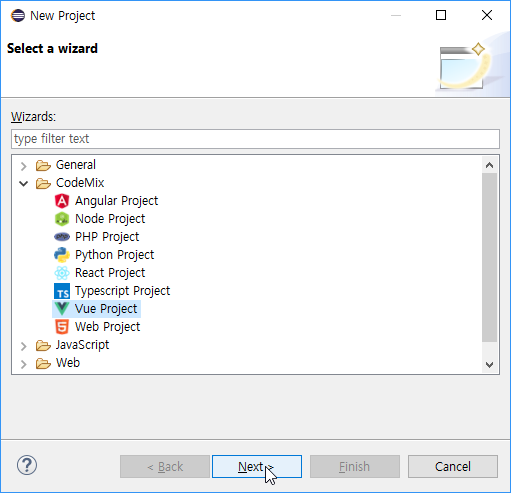Expand the JavaScript category
The height and width of the screenshot is (493, 511).
pyautogui.click(x=23, y=346)
